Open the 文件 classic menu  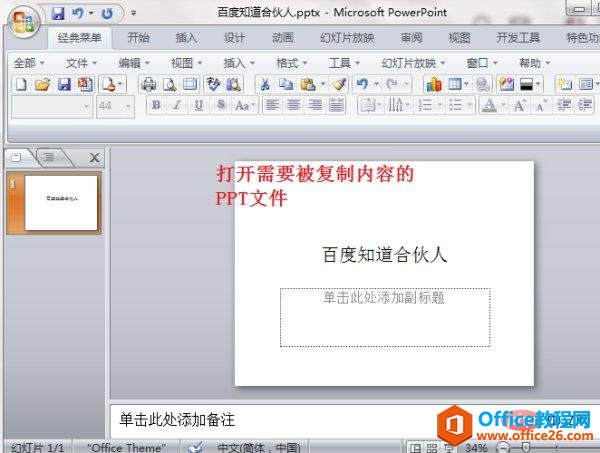pos(81,63)
